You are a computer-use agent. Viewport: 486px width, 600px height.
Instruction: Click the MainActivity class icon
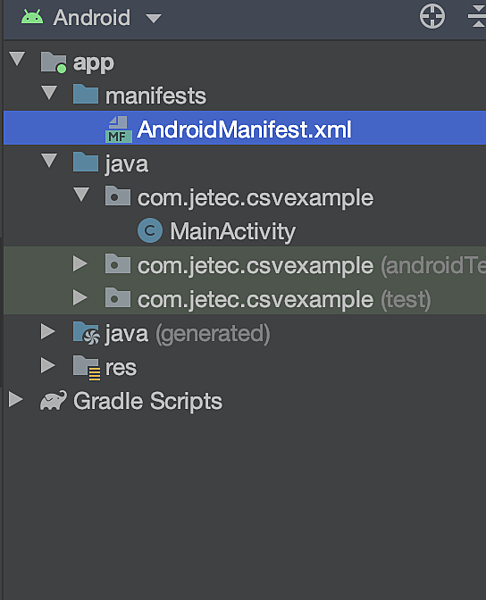(x=150, y=230)
